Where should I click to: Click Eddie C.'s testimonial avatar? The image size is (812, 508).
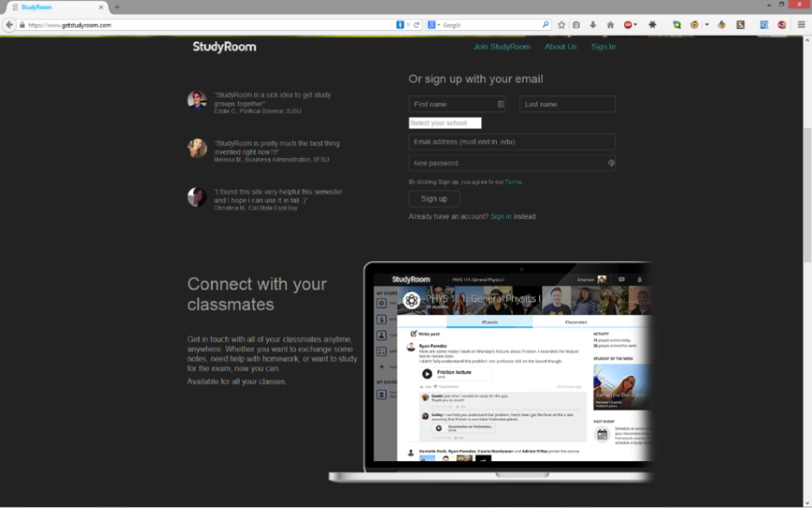click(197, 100)
